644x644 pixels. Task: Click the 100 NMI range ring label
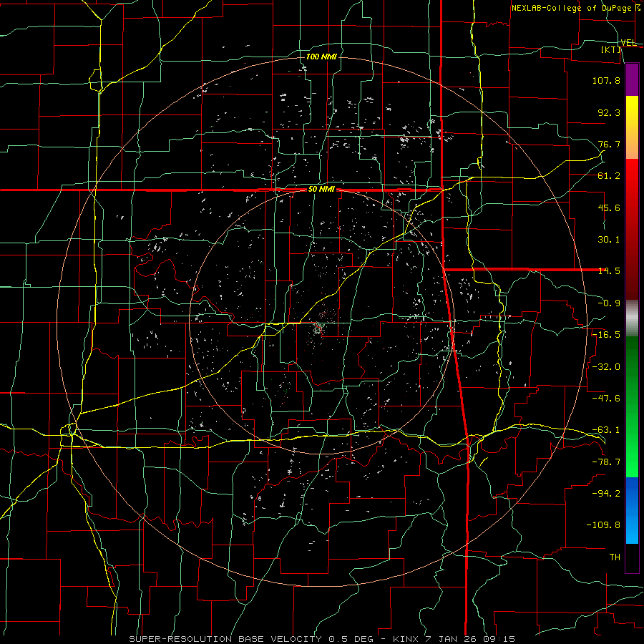pyautogui.click(x=321, y=57)
